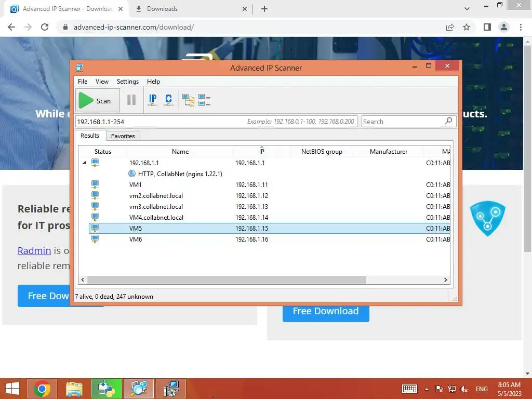Click the pause scan icon
The height and width of the screenshot is (399, 532).
(131, 100)
